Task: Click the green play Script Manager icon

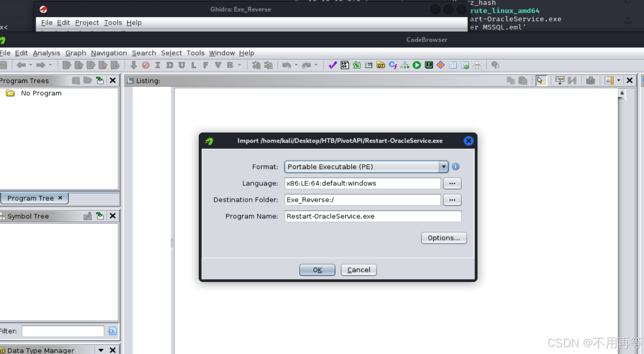Action: (417, 65)
